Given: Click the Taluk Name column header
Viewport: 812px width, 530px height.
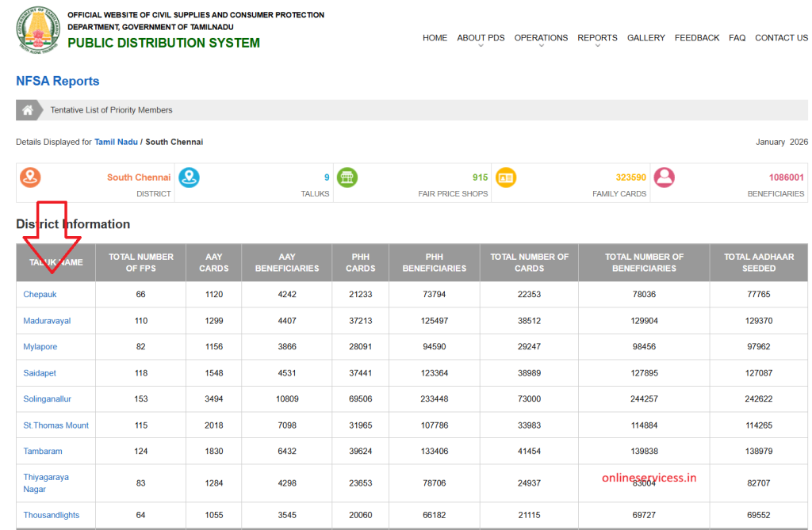Looking at the screenshot, I should pos(56,262).
